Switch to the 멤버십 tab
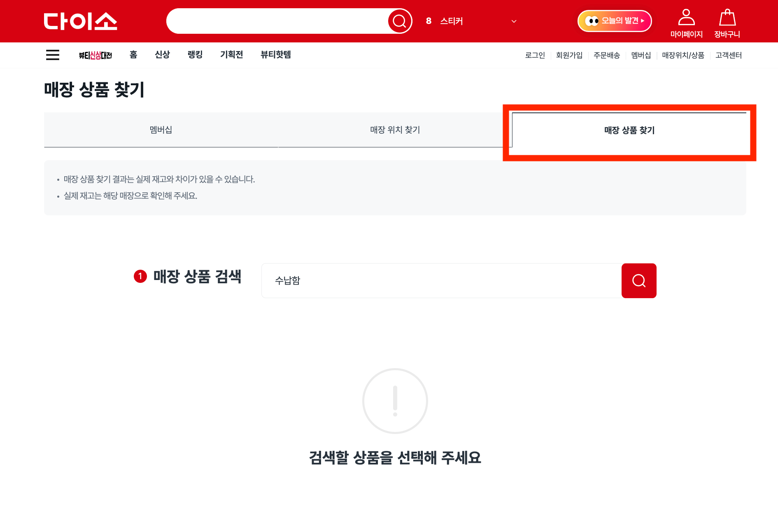The width and height of the screenshot is (778, 532). (x=161, y=130)
